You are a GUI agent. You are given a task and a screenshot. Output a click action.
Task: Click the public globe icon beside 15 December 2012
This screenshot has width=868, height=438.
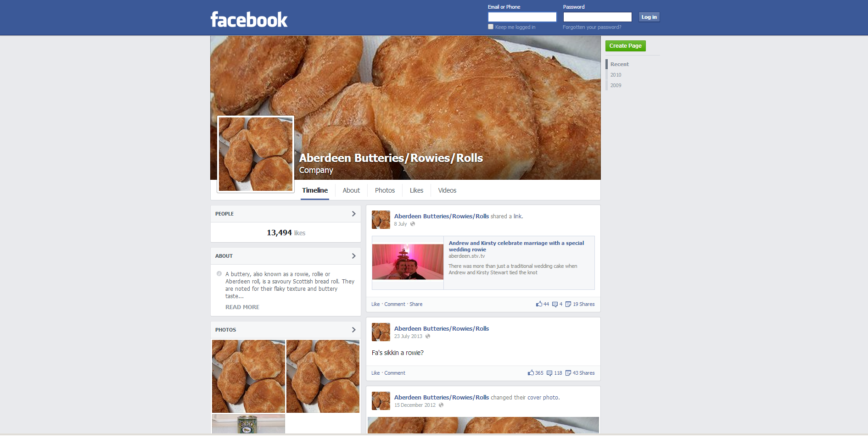[441, 405]
